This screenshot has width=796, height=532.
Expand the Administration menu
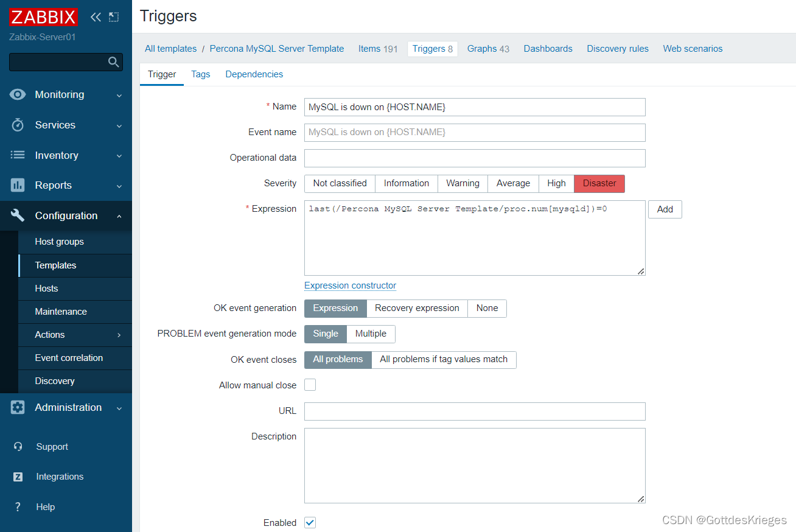click(x=119, y=408)
